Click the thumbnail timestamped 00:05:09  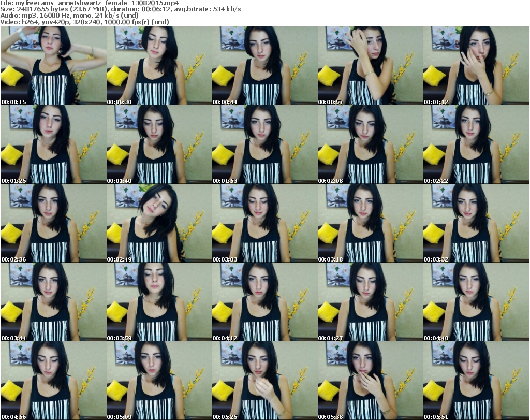click(x=159, y=381)
